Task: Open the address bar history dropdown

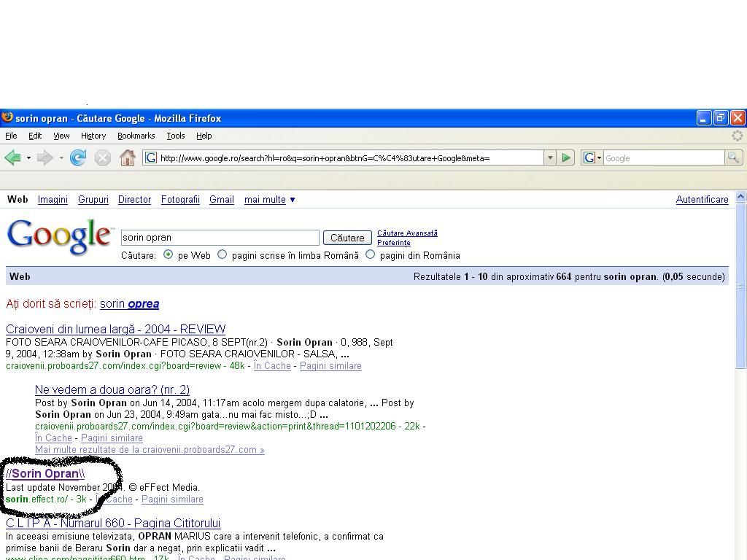Action: click(550, 157)
